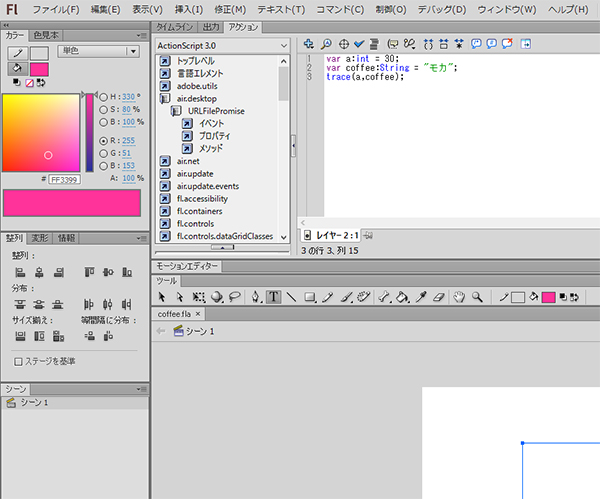Select the Selection arrow tool

pos(161,297)
